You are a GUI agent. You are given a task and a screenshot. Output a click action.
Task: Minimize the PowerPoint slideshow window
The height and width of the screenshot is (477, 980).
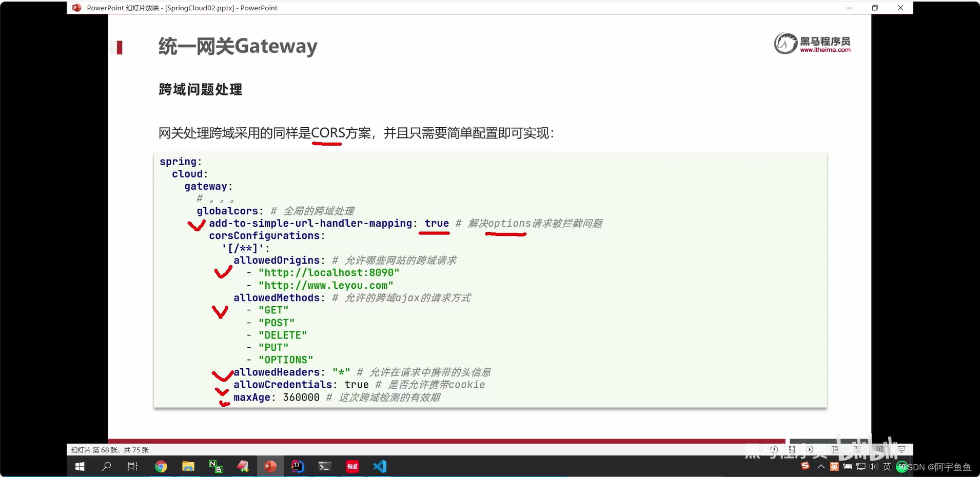849,8
